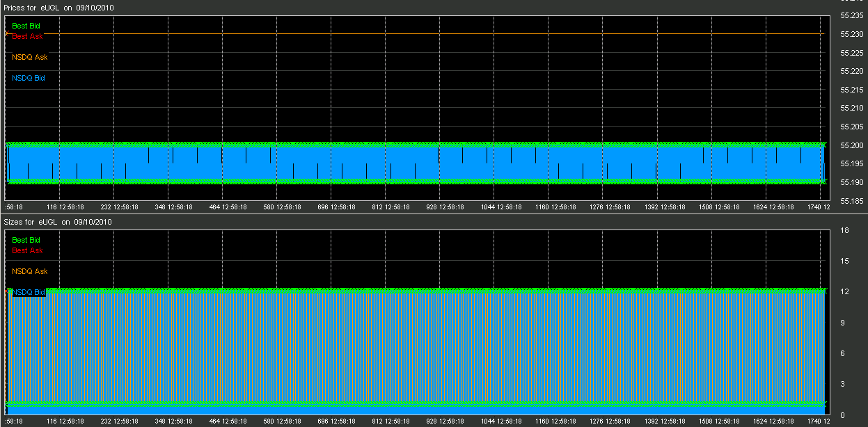This screenshot has width=868, height=427.
Task: Choose the 55.205 price axis value
Action: [852, 127]
